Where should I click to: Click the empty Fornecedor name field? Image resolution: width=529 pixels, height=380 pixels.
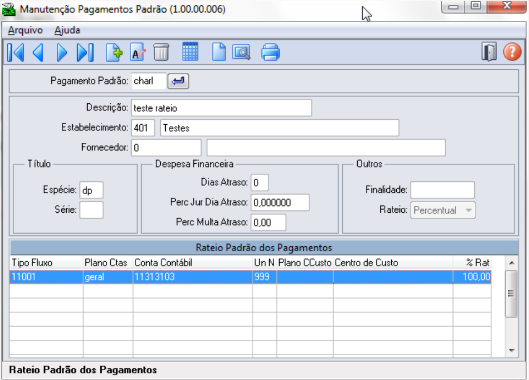click(326, 148)
